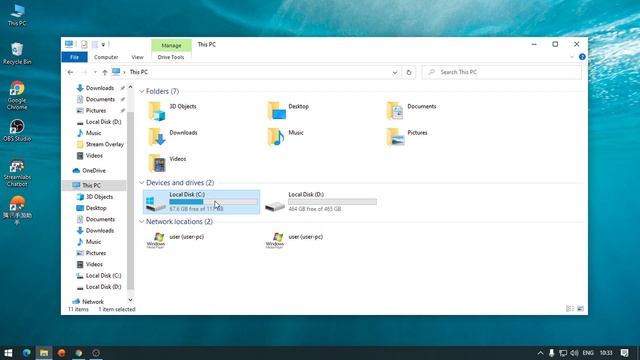Go up one folder level
The image size is (640, 360).
[104, 72]
